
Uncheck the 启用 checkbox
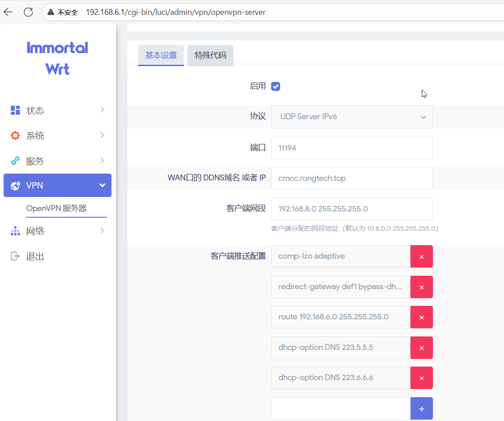pos(276,86)
